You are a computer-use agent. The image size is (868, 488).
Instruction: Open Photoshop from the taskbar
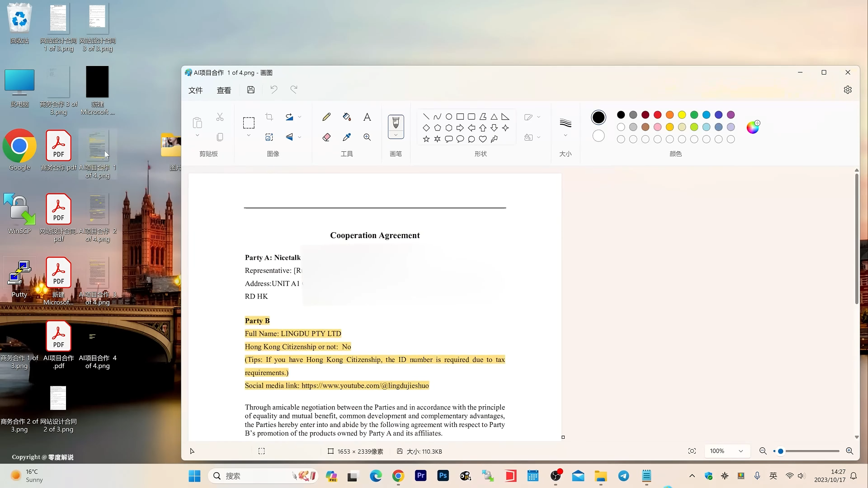[x=443, y=476]
